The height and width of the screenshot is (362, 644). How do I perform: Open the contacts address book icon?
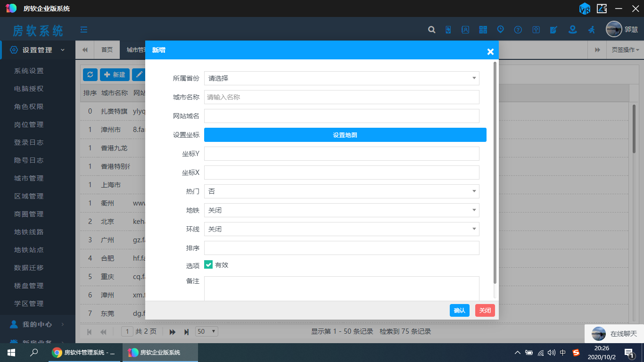[x=465, y=30]
